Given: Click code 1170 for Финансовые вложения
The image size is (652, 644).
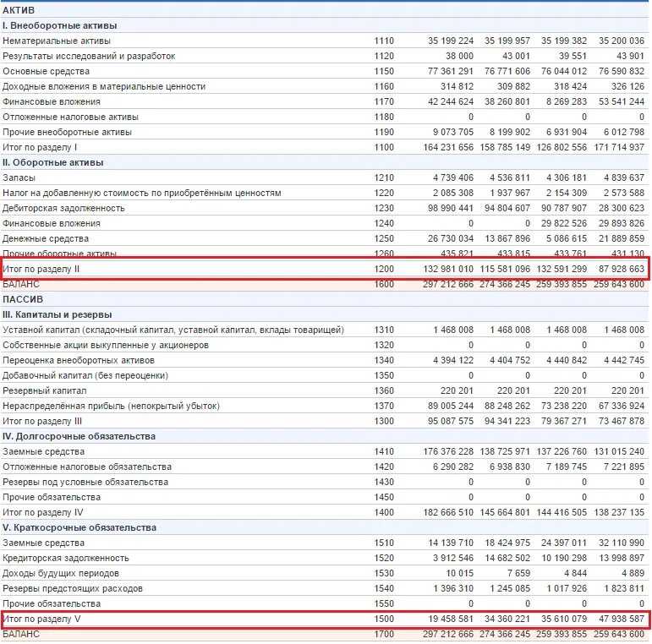Looking at the screenshot, I should click(x=384, y=101).
